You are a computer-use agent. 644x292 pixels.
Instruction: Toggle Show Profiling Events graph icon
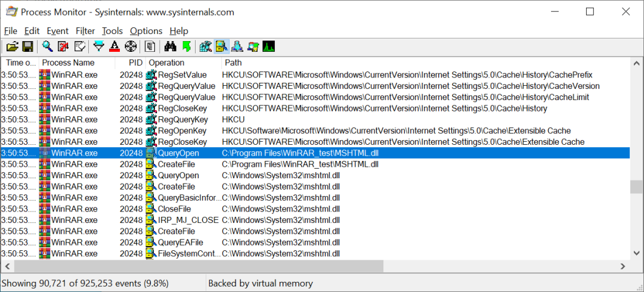[x=268, y=47]
